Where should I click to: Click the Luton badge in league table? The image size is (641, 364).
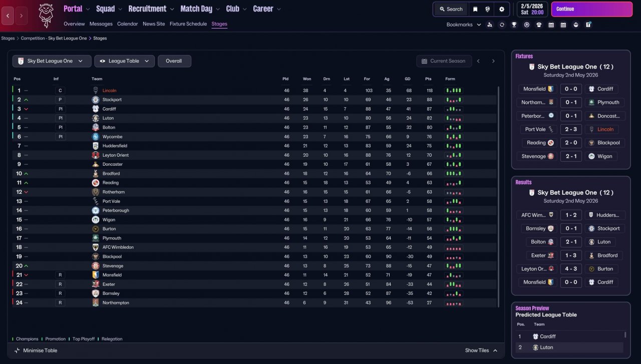[x=96, y=118]
